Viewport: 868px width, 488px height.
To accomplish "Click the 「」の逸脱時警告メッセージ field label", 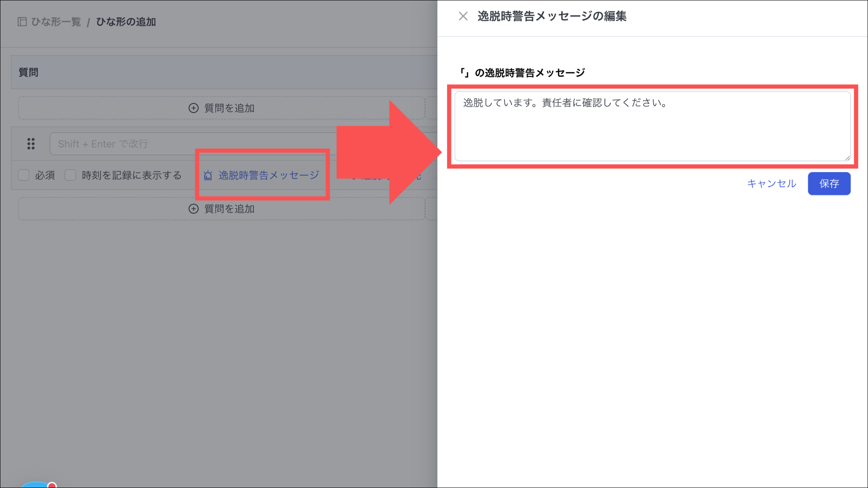I will click(523, 73).
